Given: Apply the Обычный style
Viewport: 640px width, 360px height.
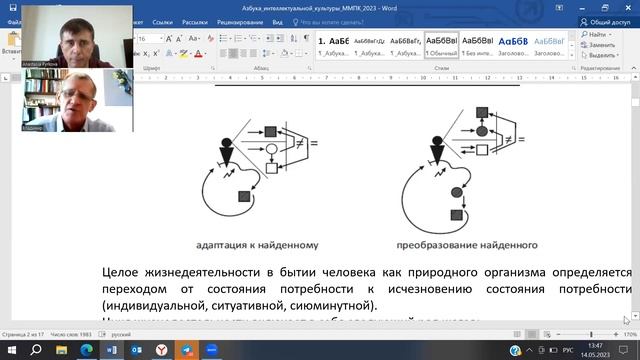Looking at the screenshot, I should (441, 46).
